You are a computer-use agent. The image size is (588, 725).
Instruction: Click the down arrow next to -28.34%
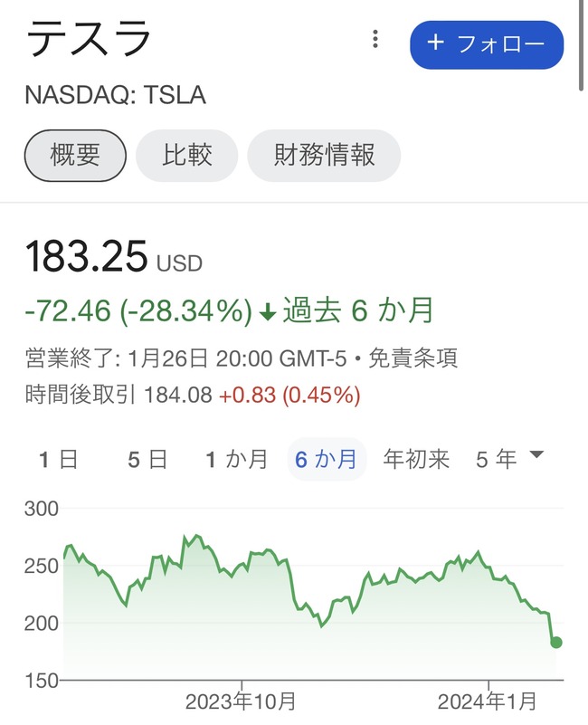[x=268, y=313]
